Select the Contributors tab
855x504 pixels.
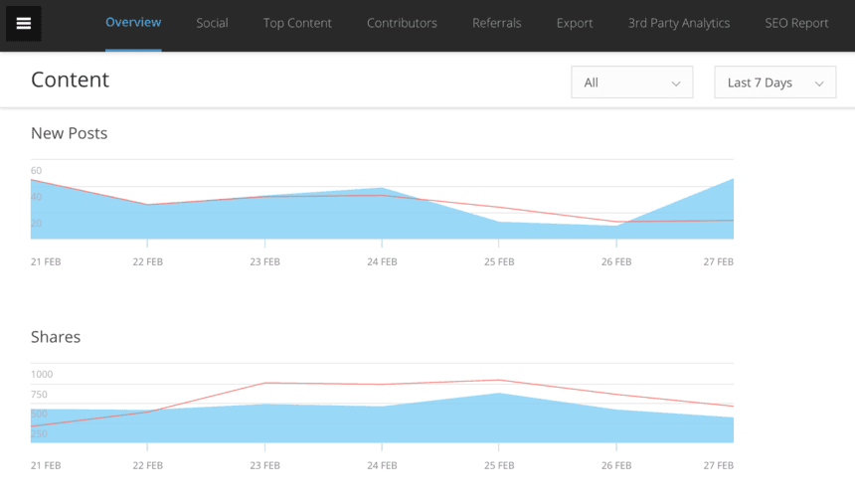tap(402, 23)
